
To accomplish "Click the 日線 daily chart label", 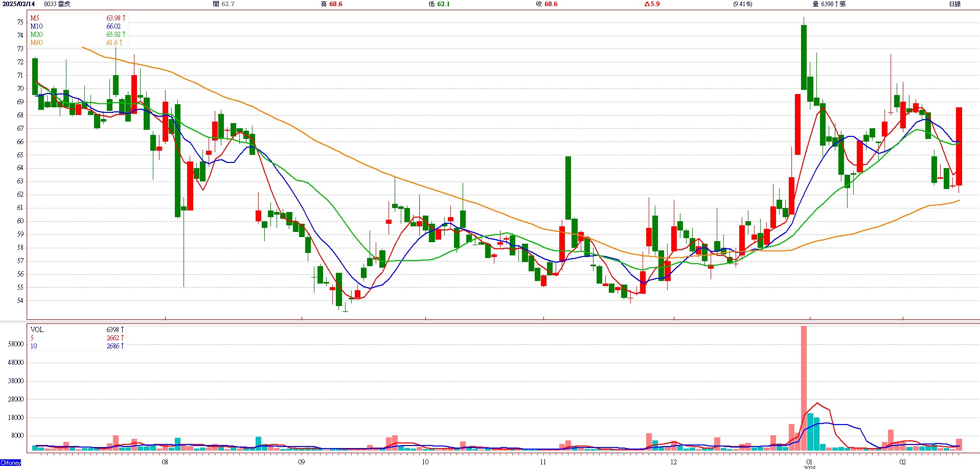I will [x=954, y=4].
